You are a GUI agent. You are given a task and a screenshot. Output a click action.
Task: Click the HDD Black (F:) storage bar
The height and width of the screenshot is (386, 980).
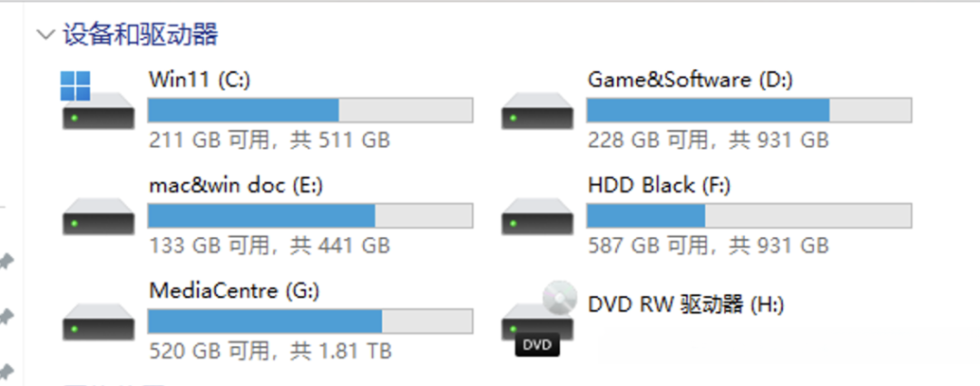(749, 216)
